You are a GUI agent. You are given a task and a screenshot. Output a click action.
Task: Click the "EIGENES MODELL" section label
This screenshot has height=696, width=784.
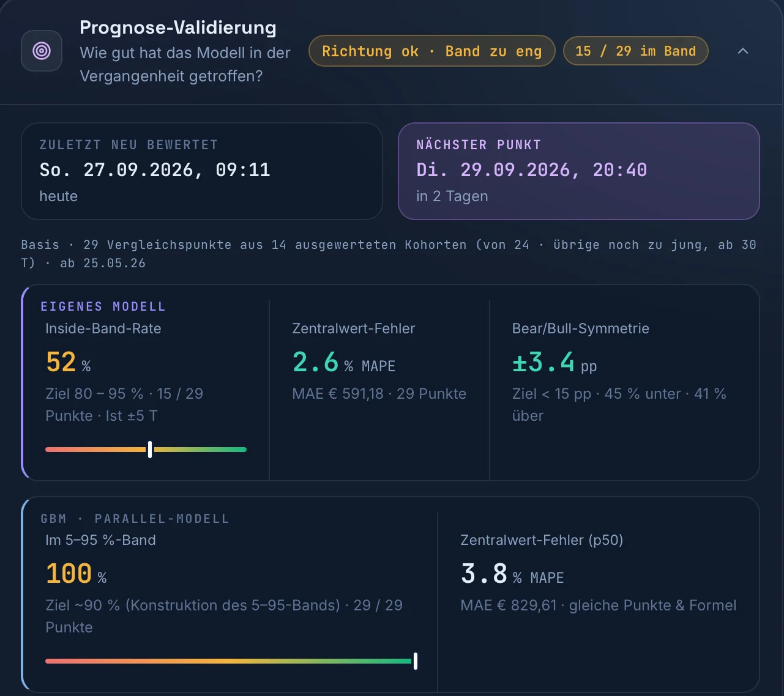click(103, 306)
